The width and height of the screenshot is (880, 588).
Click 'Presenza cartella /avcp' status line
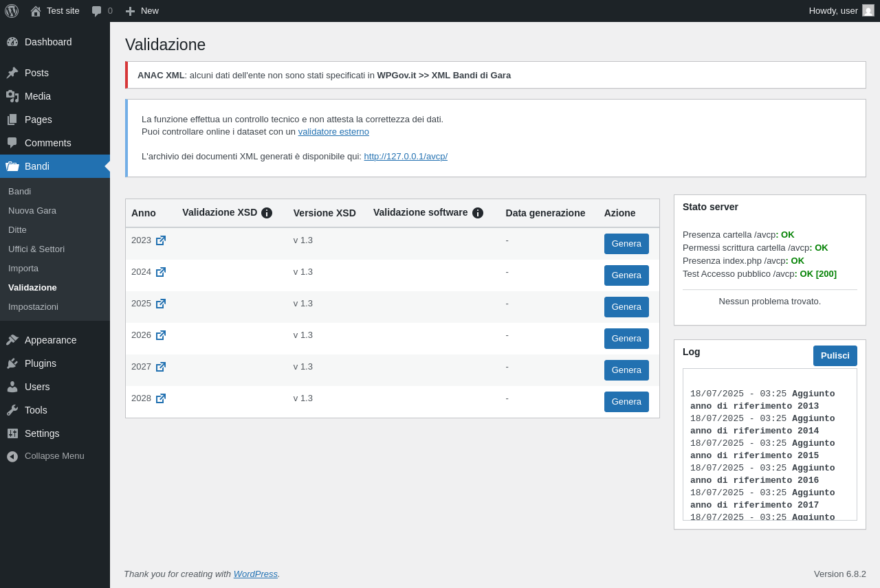tap(738, 235)
